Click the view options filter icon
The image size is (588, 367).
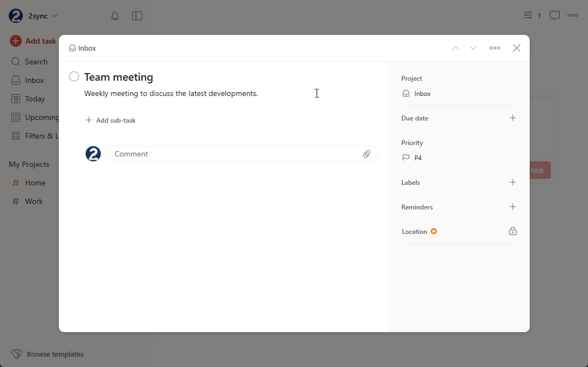tap(526, 15)
